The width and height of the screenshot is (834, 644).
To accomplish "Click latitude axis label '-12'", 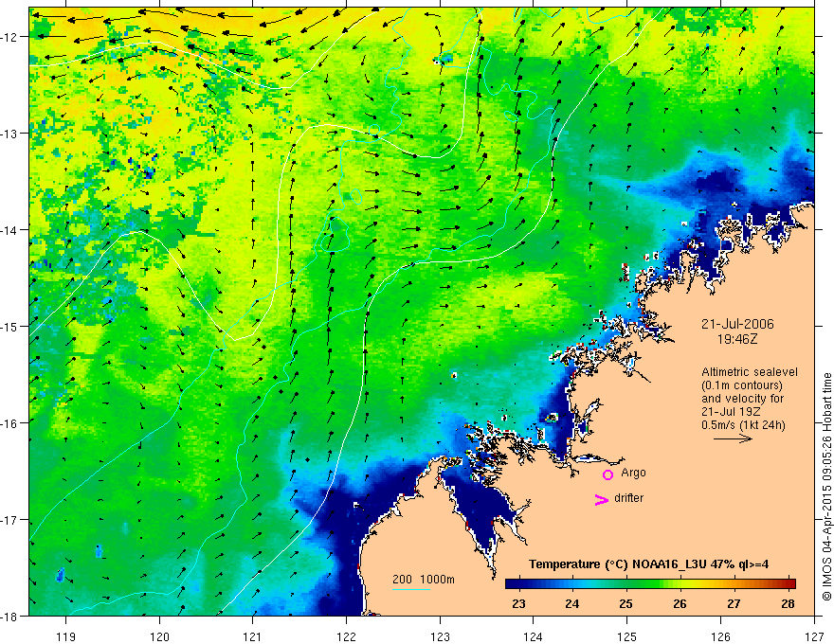I will click(9, 37).
